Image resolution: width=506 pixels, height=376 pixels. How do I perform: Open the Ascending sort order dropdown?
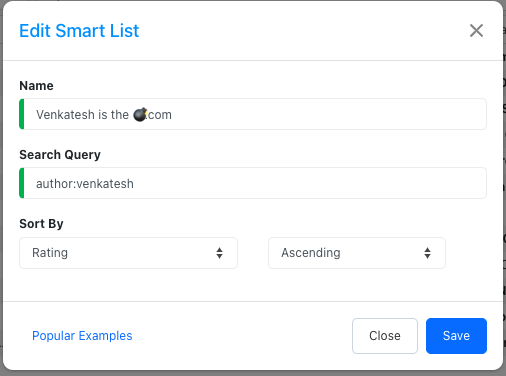pyautogui.click(x=357, y=253)
